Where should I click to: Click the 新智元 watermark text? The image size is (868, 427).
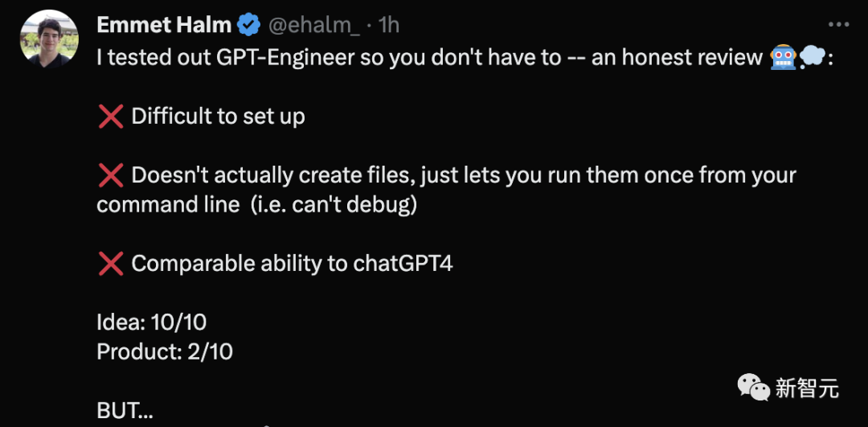pos(808,387)
